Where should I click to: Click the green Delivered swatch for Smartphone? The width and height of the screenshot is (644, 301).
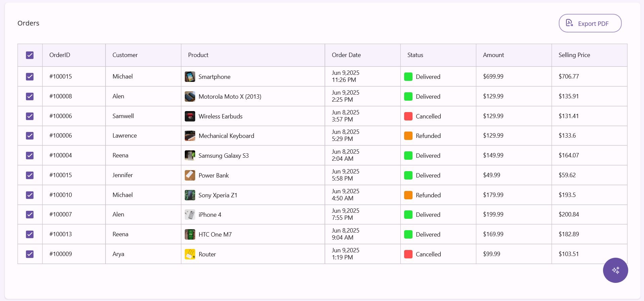coord(408,77)
